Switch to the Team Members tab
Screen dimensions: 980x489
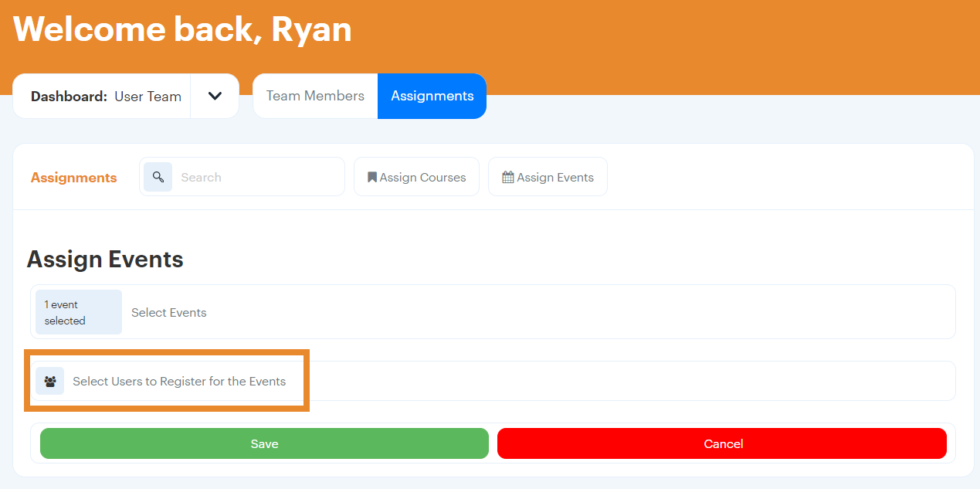click(315, 96)
